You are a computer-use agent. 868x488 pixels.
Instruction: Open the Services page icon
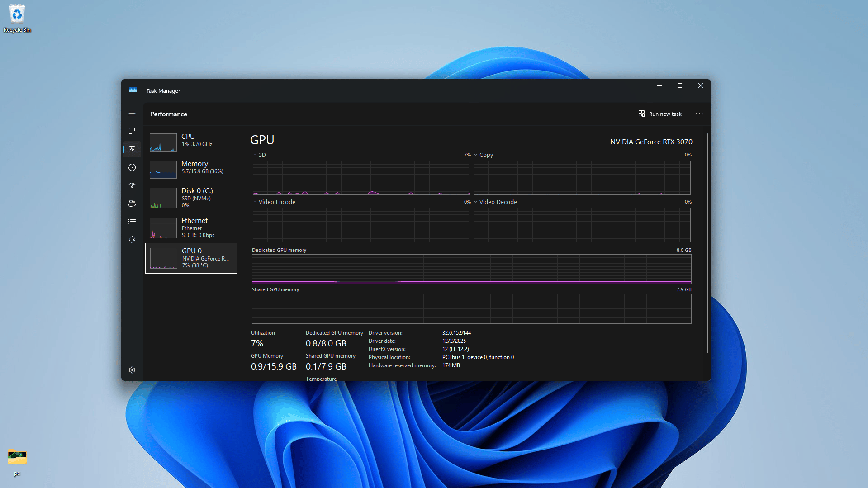pyautogui.click(x=132, y=240)
